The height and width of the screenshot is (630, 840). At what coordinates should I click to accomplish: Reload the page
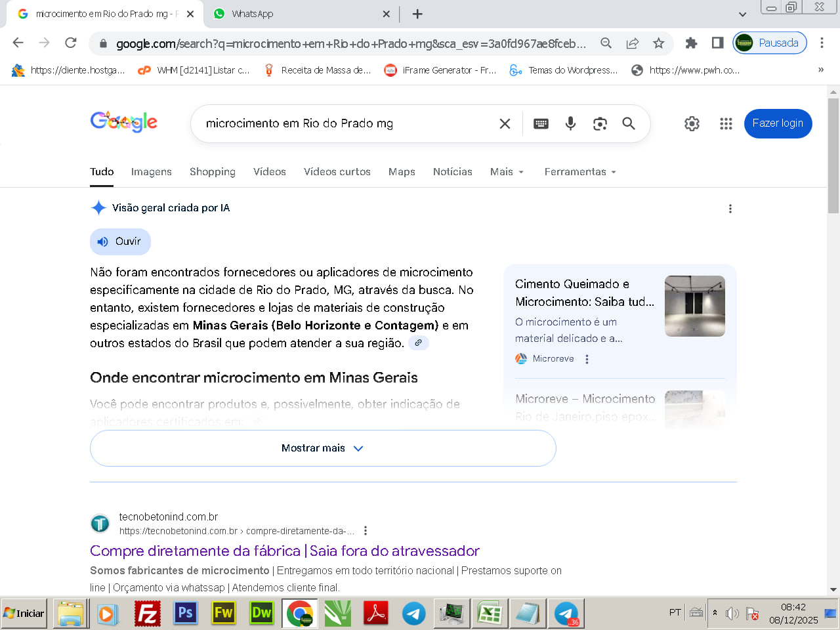click(x=71, y=43)
